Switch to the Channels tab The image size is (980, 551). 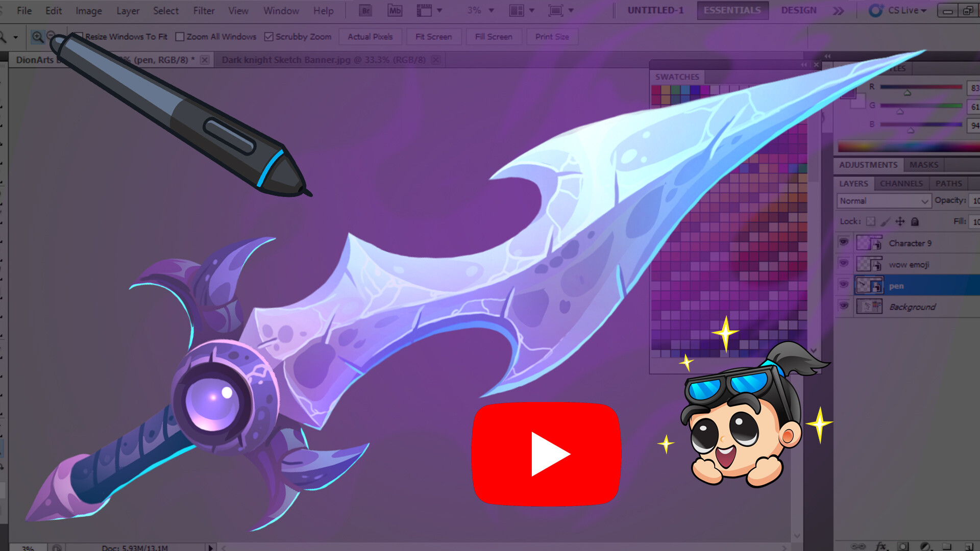tap(901, 184)
